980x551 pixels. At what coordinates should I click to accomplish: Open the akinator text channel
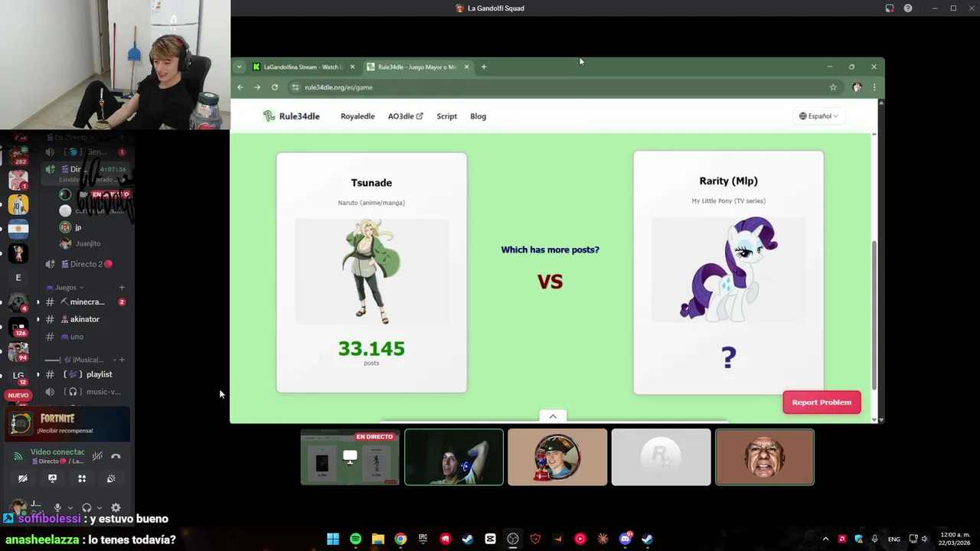point(84,319)
